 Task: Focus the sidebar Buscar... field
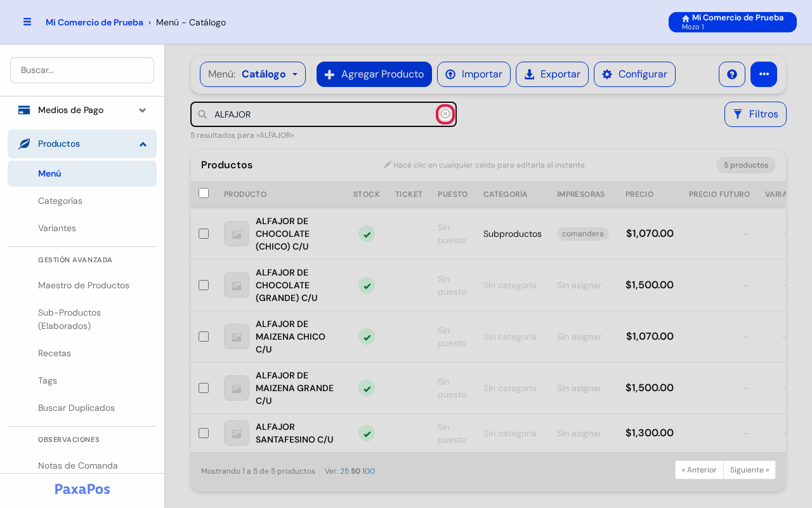coord(82,70)
